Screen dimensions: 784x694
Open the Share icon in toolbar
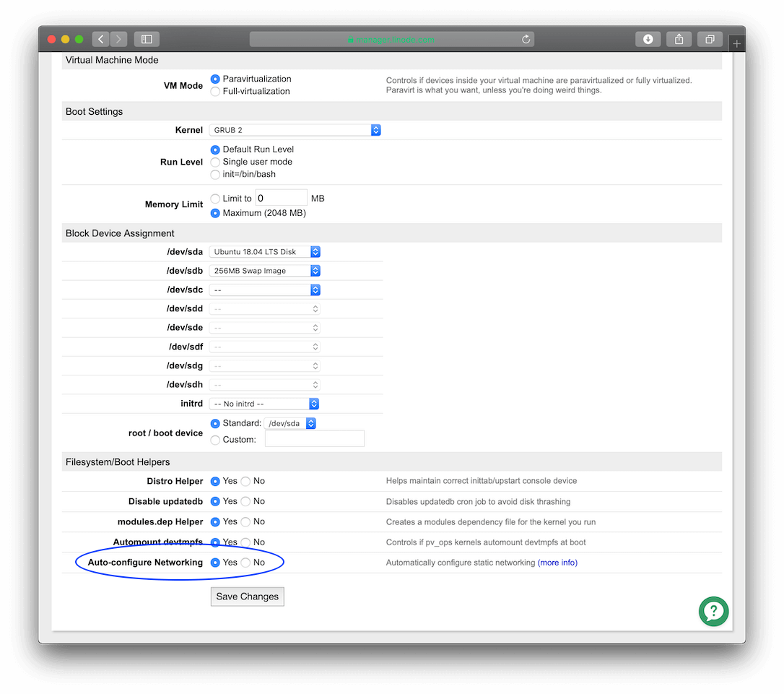pyautogui.click(x=679, y=39)
